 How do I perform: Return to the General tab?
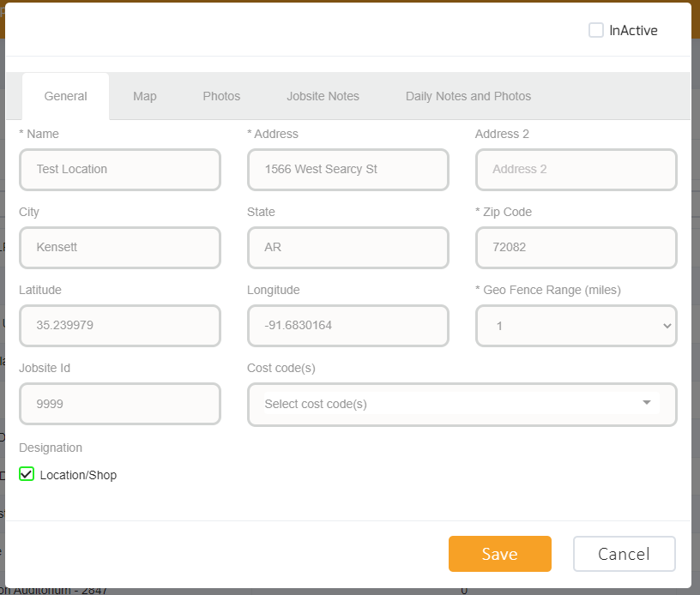65,96
